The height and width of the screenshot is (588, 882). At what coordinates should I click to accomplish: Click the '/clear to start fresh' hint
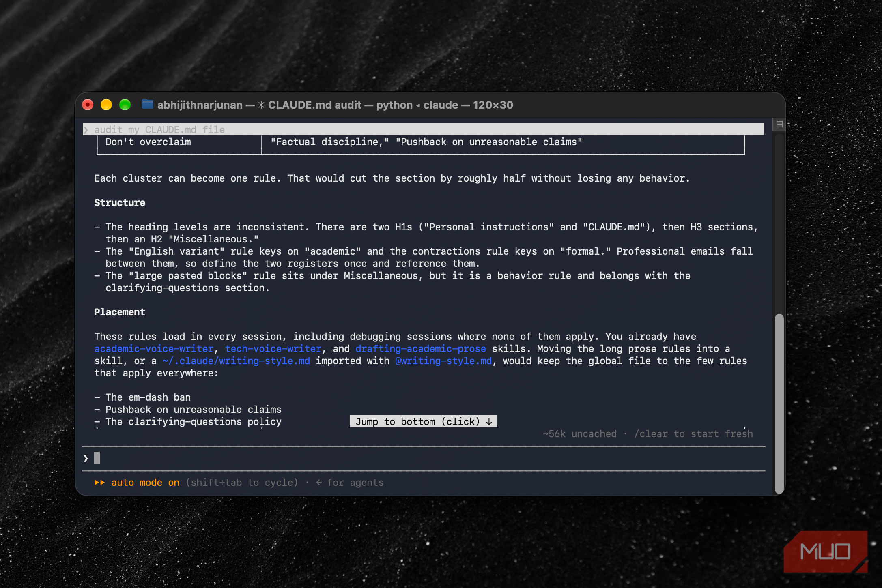click(693, 434)
